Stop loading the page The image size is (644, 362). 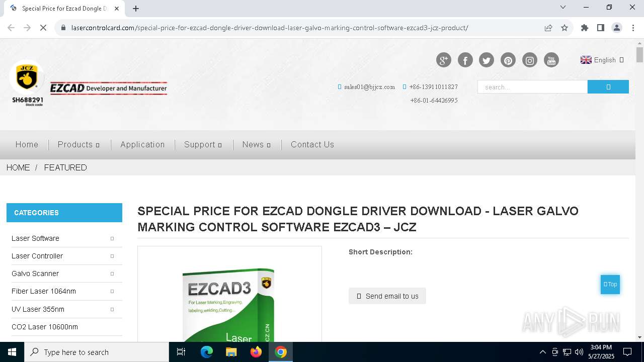coord(43,28)
